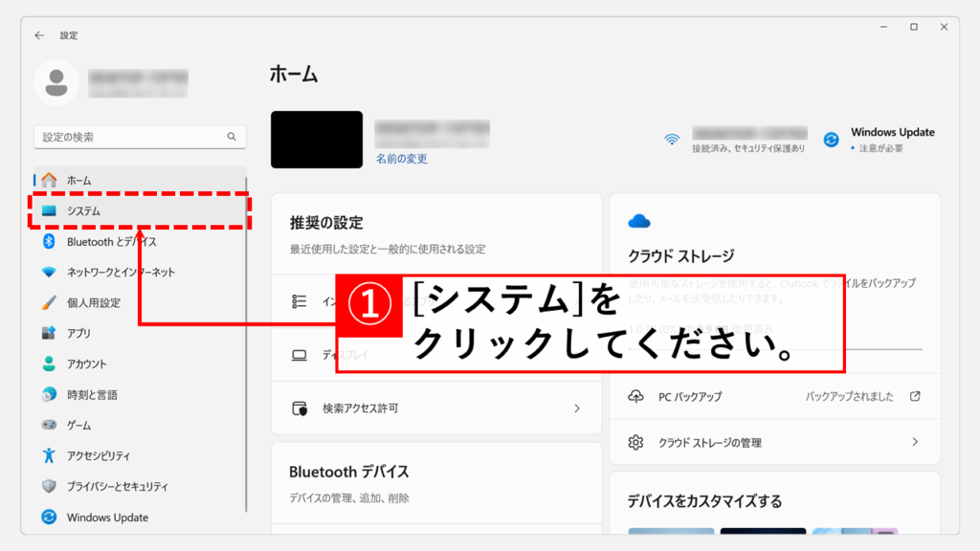
Task: Select システム in the sidebar
Action: [x=83, y=211]
